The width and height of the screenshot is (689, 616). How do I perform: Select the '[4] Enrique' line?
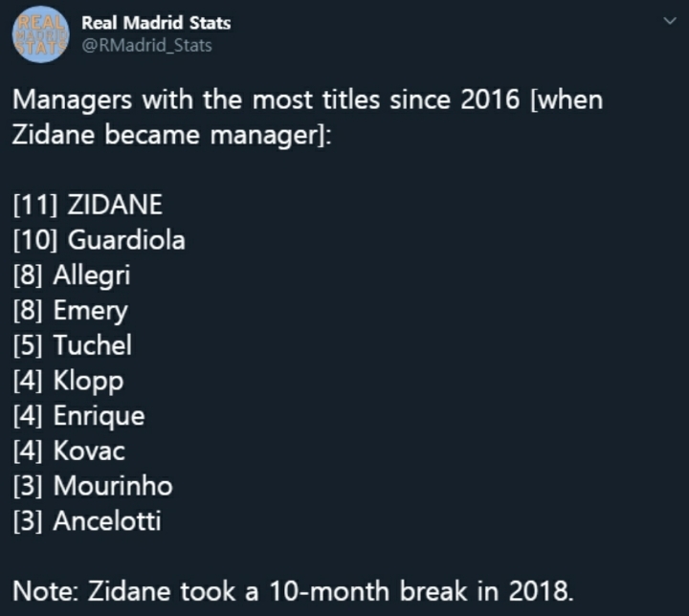coord(78,416)
